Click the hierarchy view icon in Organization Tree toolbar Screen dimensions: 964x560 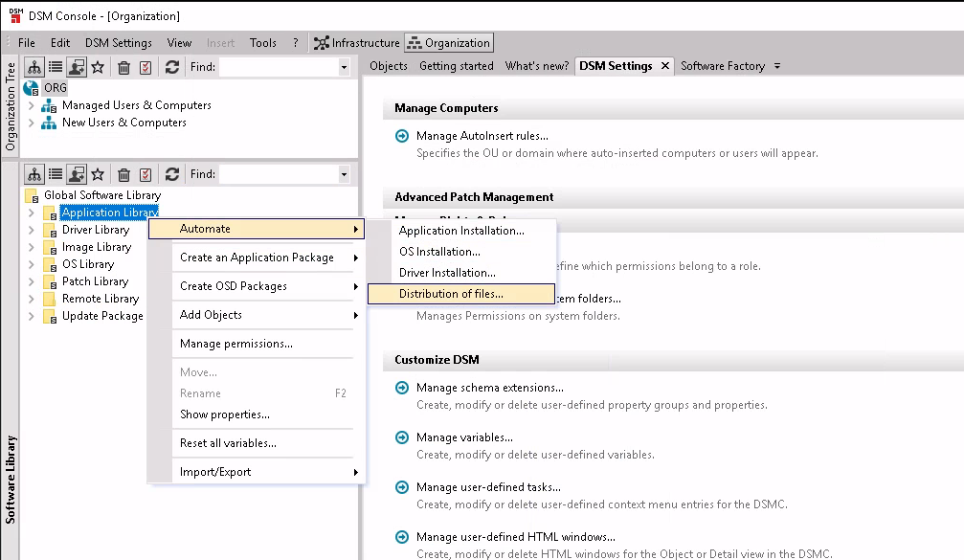click(34, 67)
